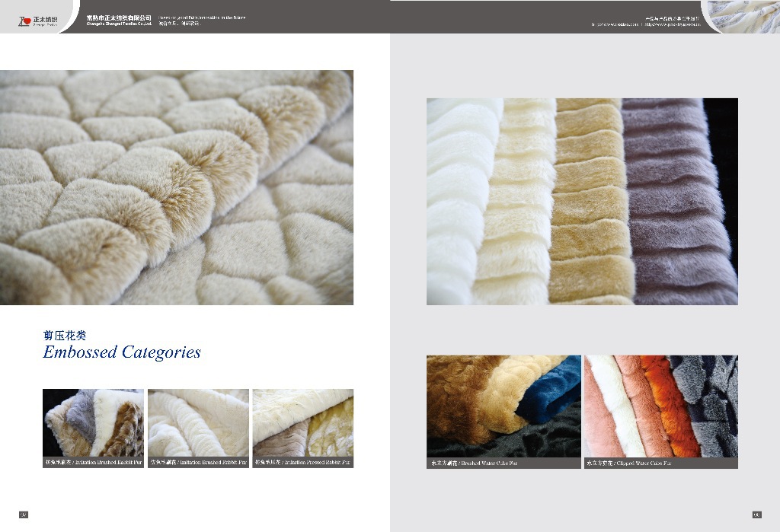Open the four-color striped fur swatch photo
780x532 pixels.
582,202
